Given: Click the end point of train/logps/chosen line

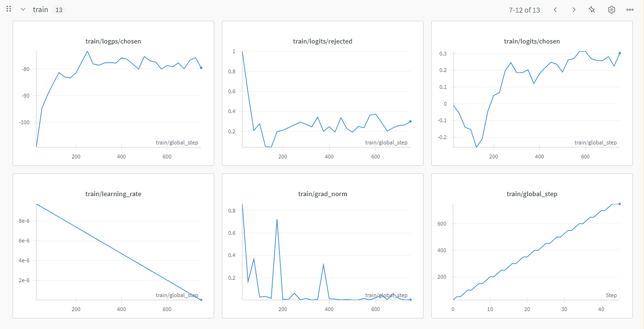Looking at the screenshot, I should coord(201,68).
